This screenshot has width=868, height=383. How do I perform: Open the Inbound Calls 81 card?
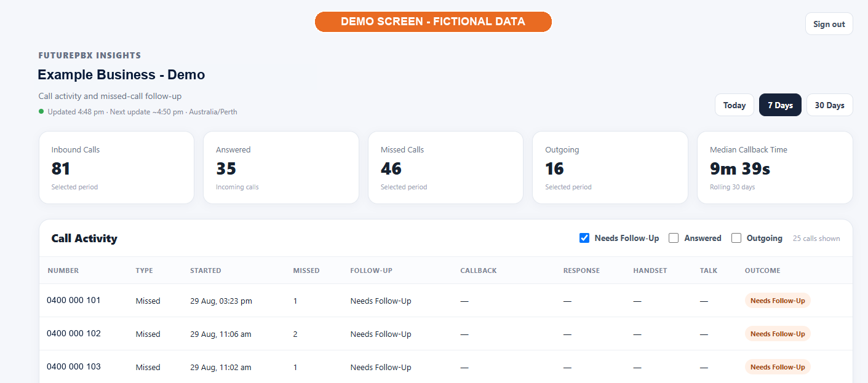pyautogui.click(x=116, y=167)
